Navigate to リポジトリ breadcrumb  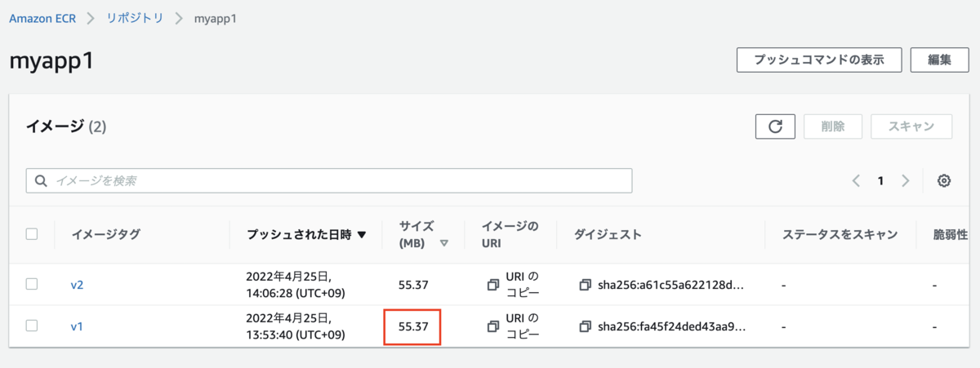[x=135, y=18]
